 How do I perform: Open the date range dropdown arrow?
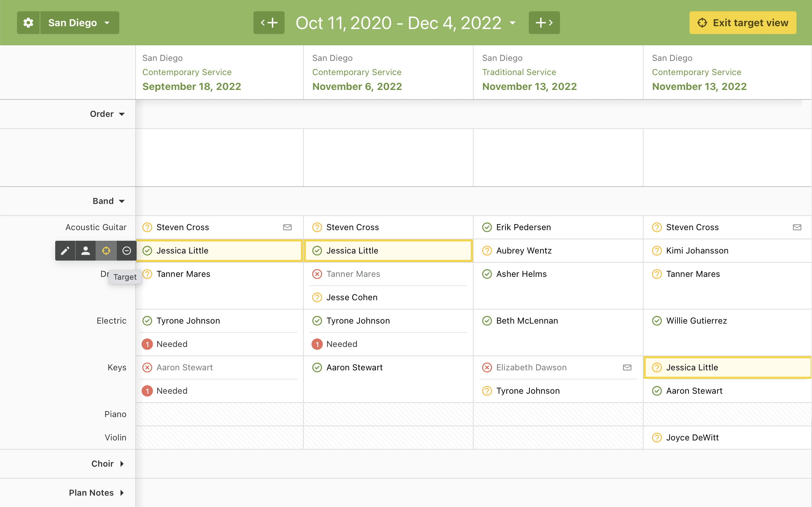513,23
